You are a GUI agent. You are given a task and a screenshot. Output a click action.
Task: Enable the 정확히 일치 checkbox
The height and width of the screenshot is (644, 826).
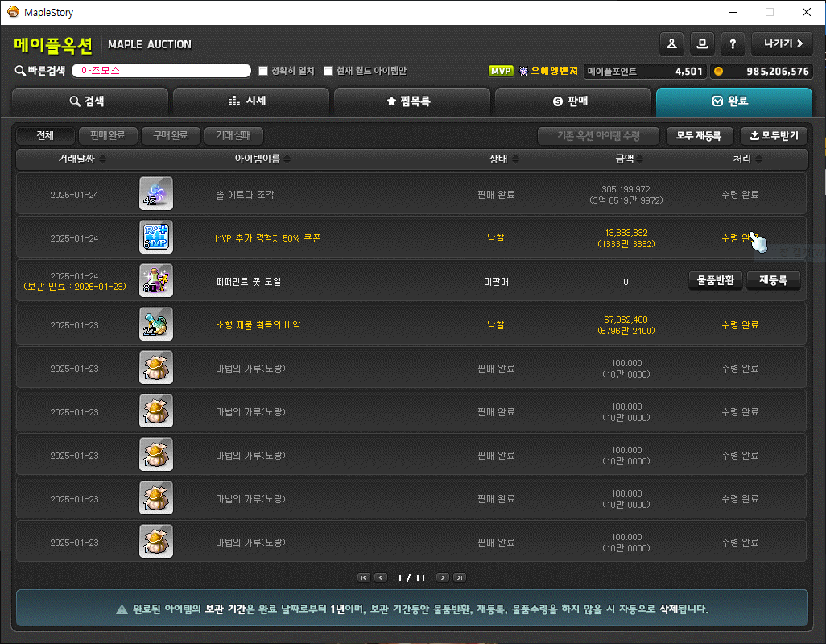coord(263,71)
